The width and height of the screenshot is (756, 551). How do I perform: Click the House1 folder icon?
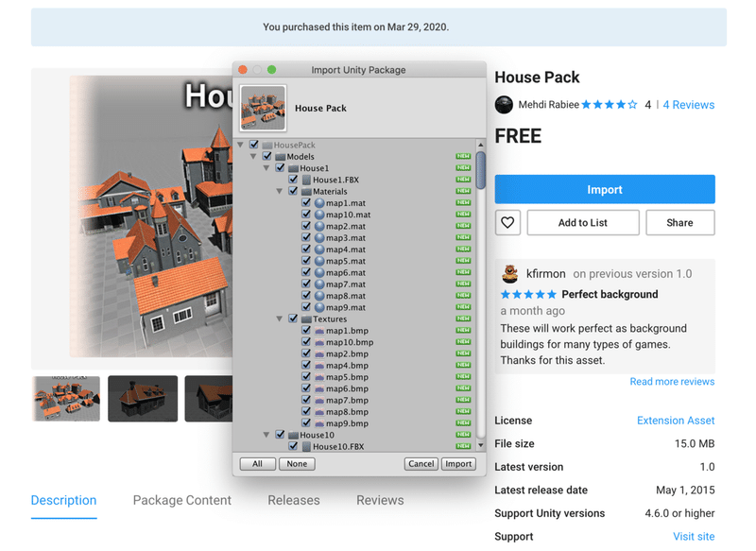click(x=293, y=168)
